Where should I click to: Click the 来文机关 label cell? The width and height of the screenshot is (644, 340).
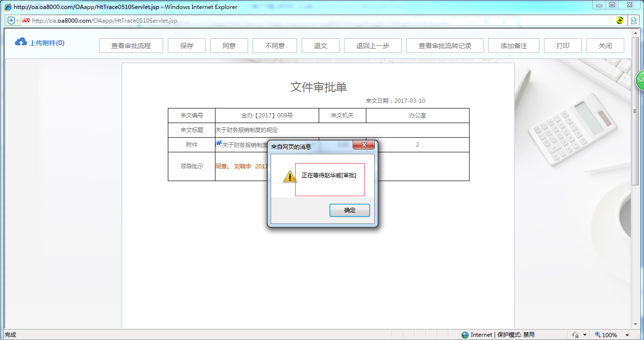[x=342, y=116]
